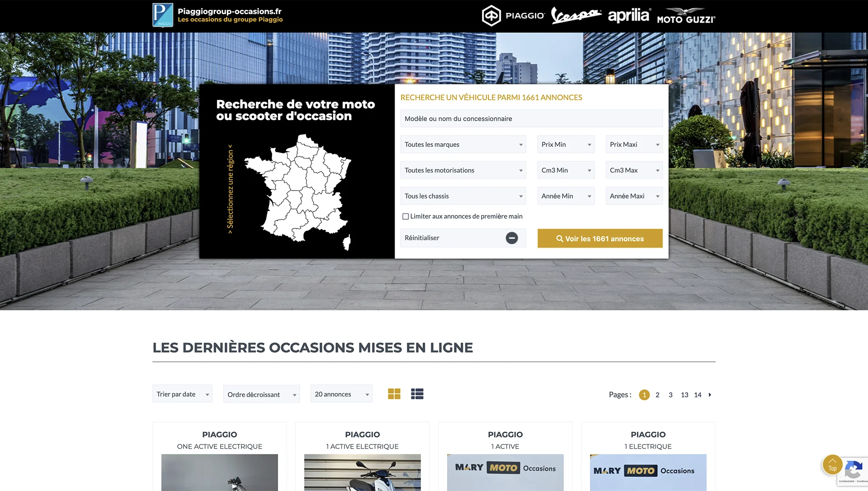Click minus icon in Réinitialiser field

(x=511, y=238)
